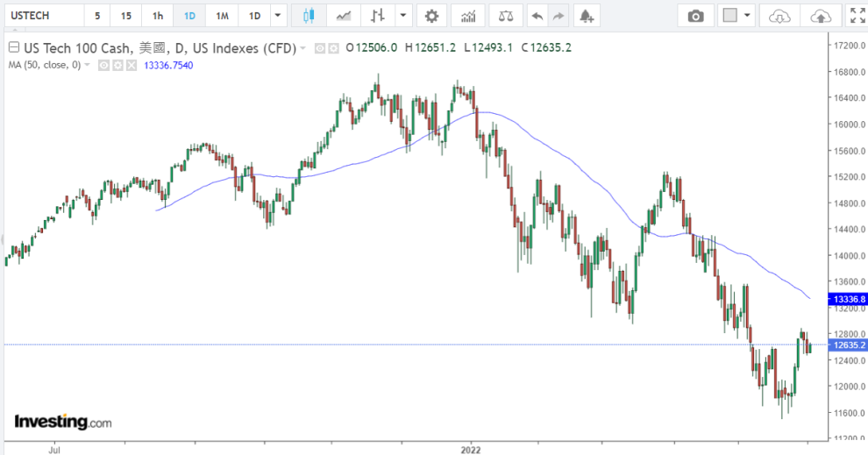Switch to the 1M interval

(x=222, y=16)
